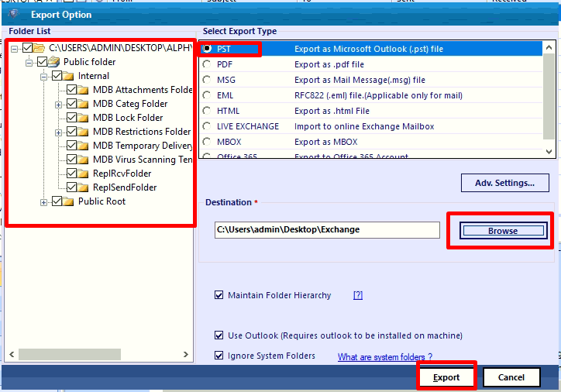Select Public Root tree item label
561x392 pixels.
(x=102, y=201)
